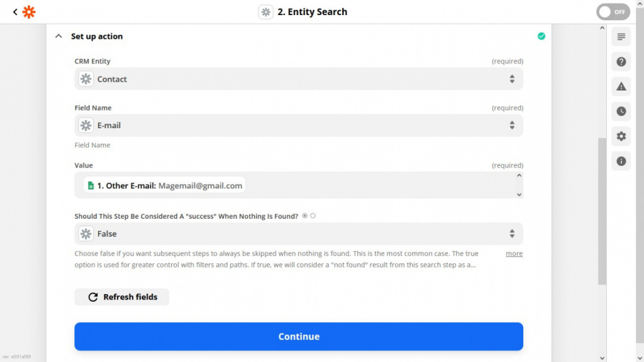Click the Google Sheets icon in value pill
The width and height of the screenshot is (644, 362).
91,185
